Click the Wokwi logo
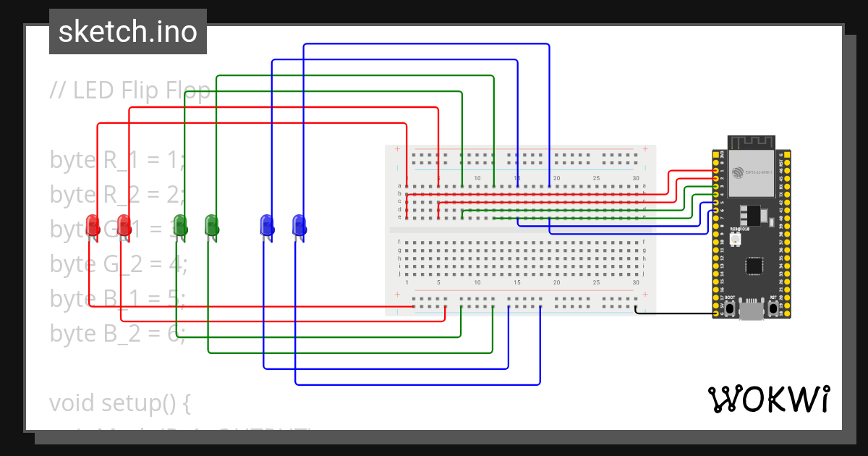Screen dimensions: 868x456 (x=769, y=399)
